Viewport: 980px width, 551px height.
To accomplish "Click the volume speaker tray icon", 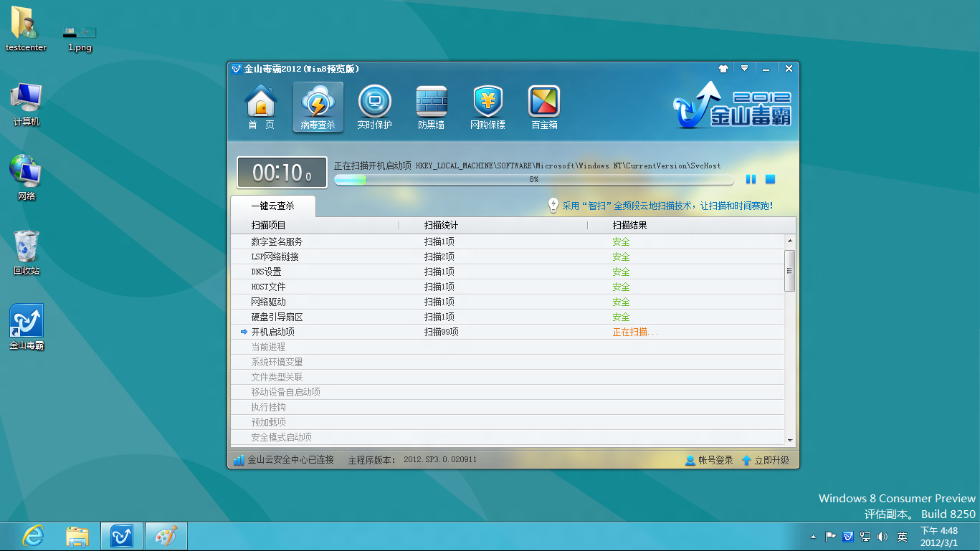I will point(883,536).
